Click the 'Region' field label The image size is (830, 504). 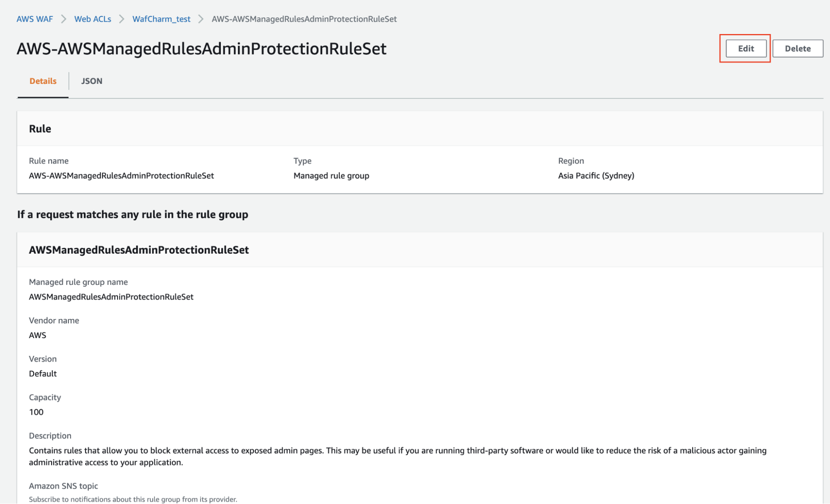[x=571, y=161]
